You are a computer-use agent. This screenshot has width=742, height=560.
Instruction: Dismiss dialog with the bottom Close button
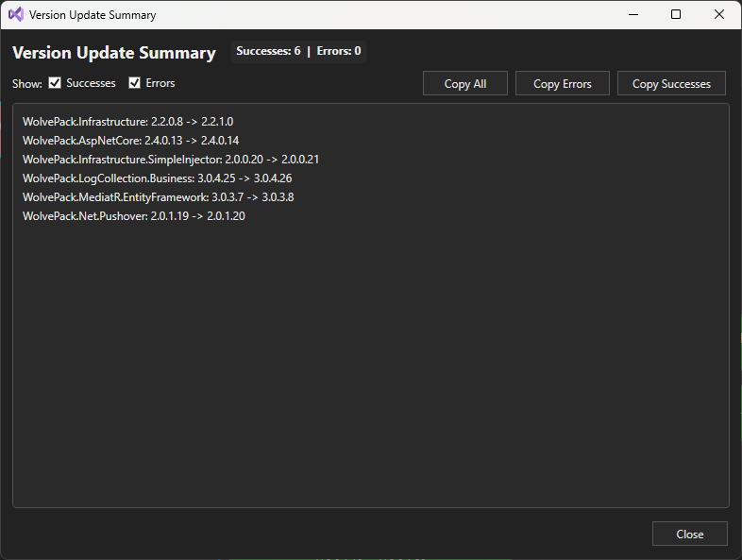(689, 534)
